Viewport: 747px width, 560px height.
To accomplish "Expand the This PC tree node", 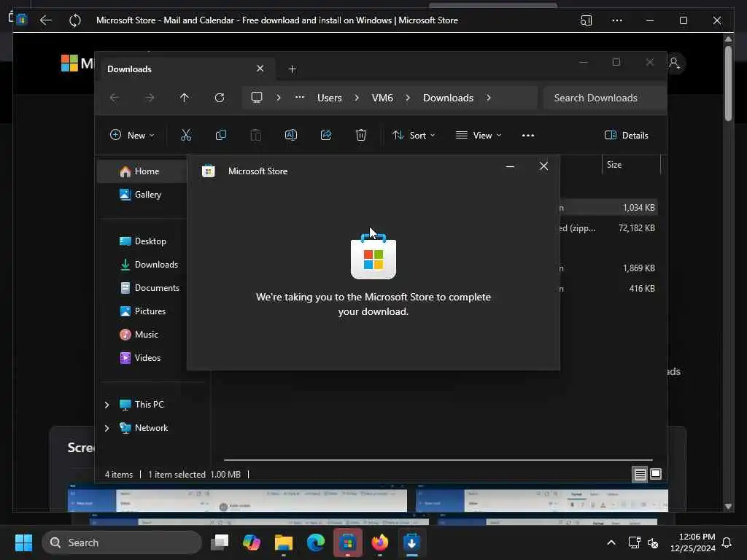I will (107, 404).
